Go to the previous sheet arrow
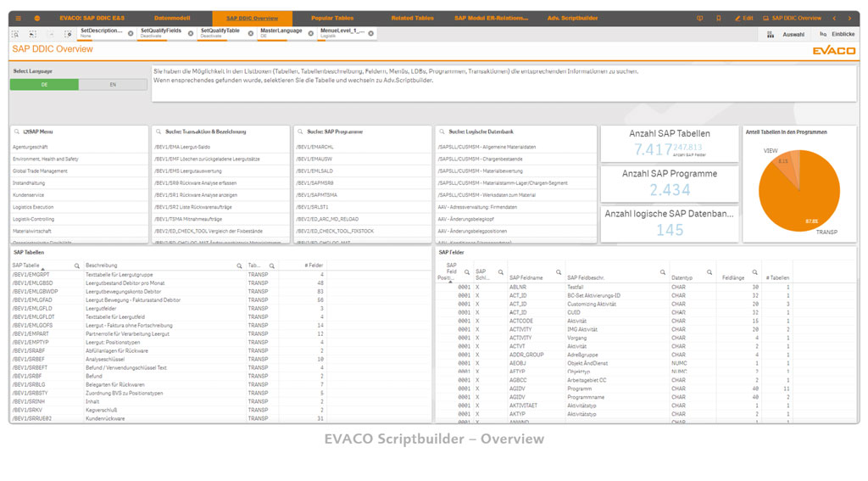868x481 pixels. click(x=834, y=19)
